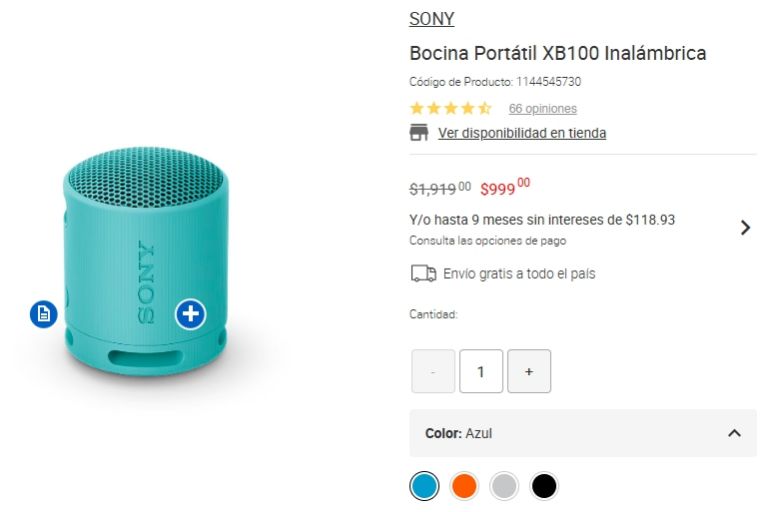Click the blue plus zoom icon

pyautogui.click(x=190, y=314)
